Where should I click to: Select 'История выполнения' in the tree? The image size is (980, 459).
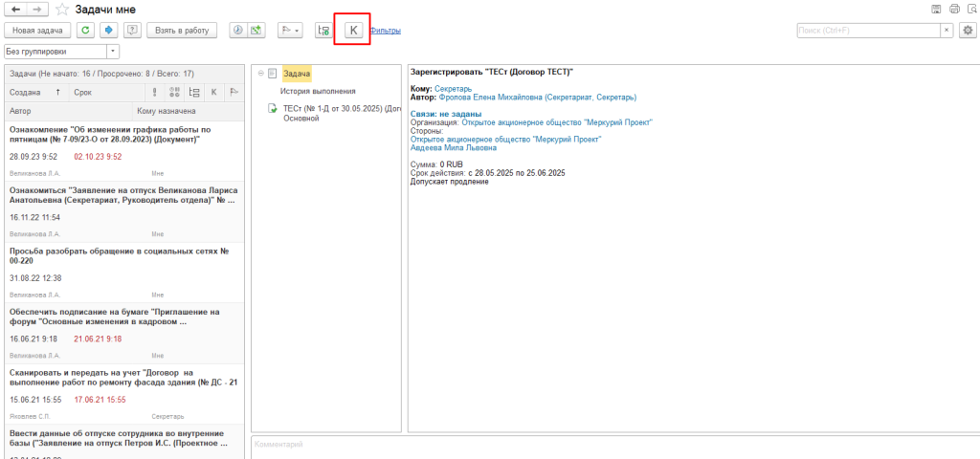click(311, 91)
